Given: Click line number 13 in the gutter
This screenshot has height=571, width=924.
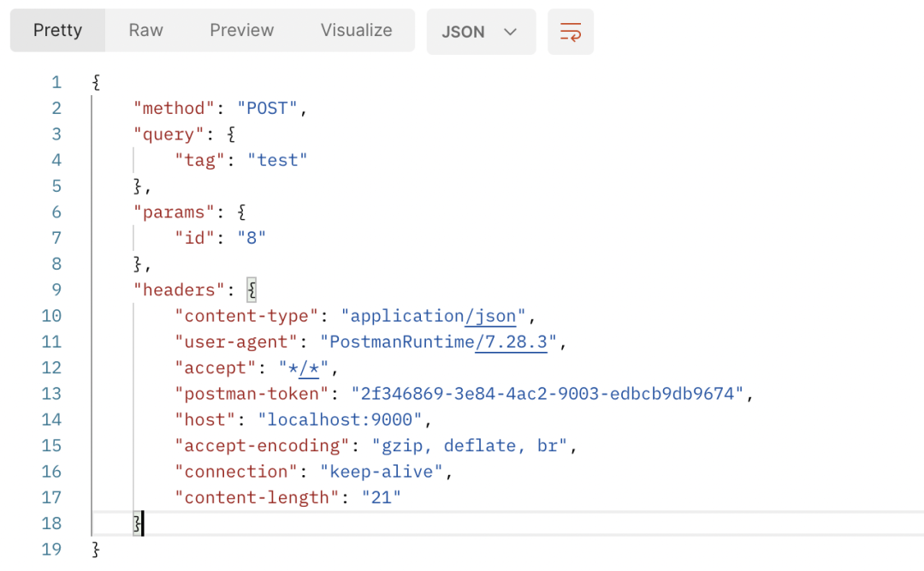Looking at the screenshot, I should [51, 394].
